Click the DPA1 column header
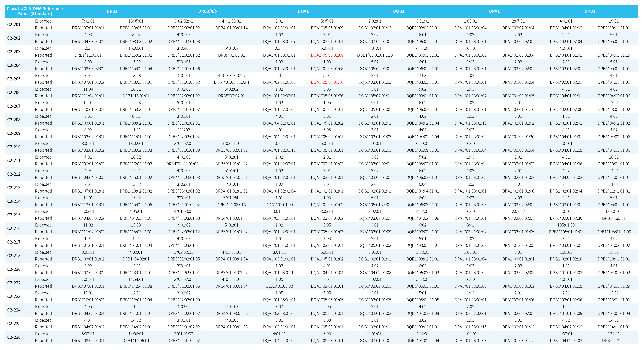 [494, 11]
